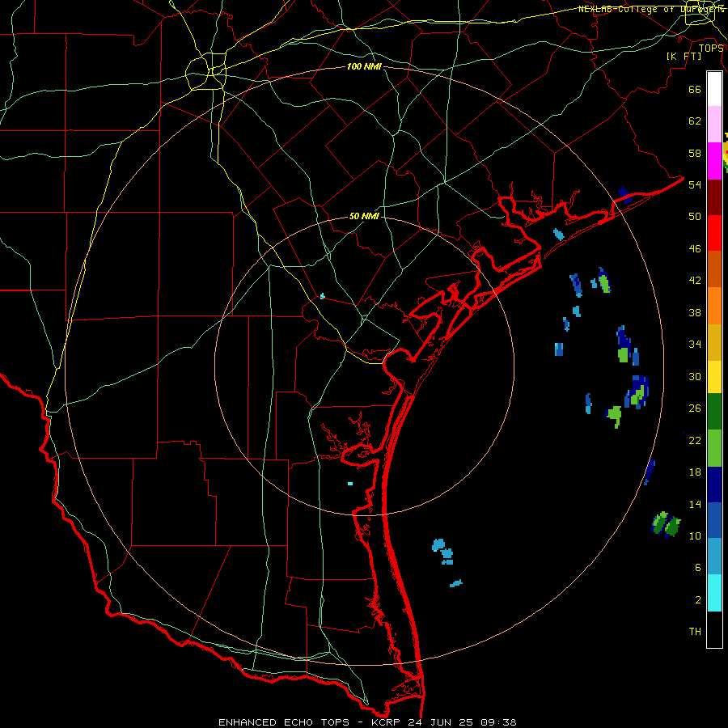
Task: Pick the yellow legend color band
Action: 714,376
